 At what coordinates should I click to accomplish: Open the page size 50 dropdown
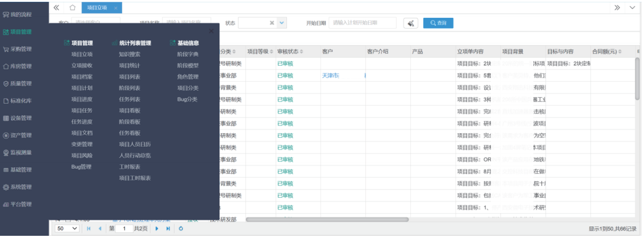tap(68, 229)
